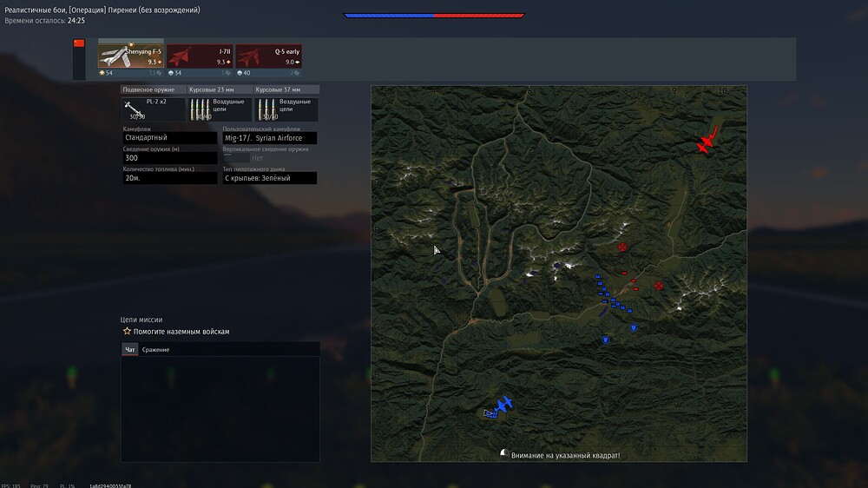Image resolution: width=868 pixels, height=488 pixels.
Task: Choose the J-7II aircraft card
Action: (200, 56)
